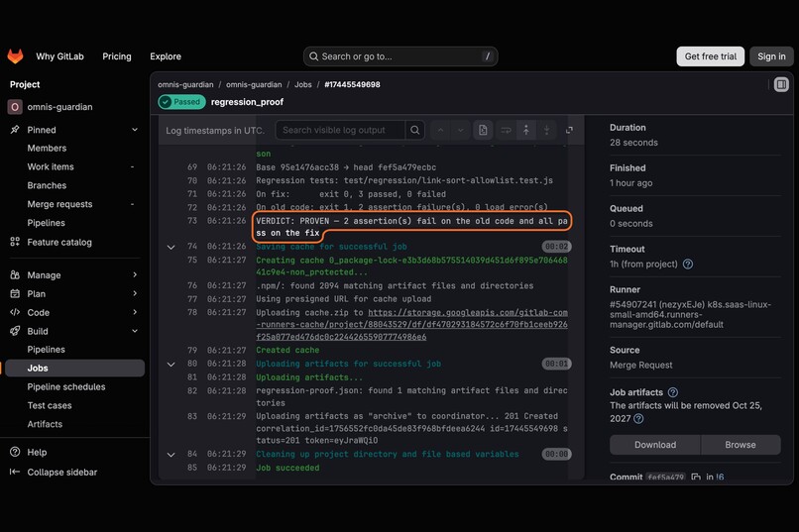Expand the Manage menu chevron
The width and height of the screenshot is (799, 532).
click(x=135, y=274)
